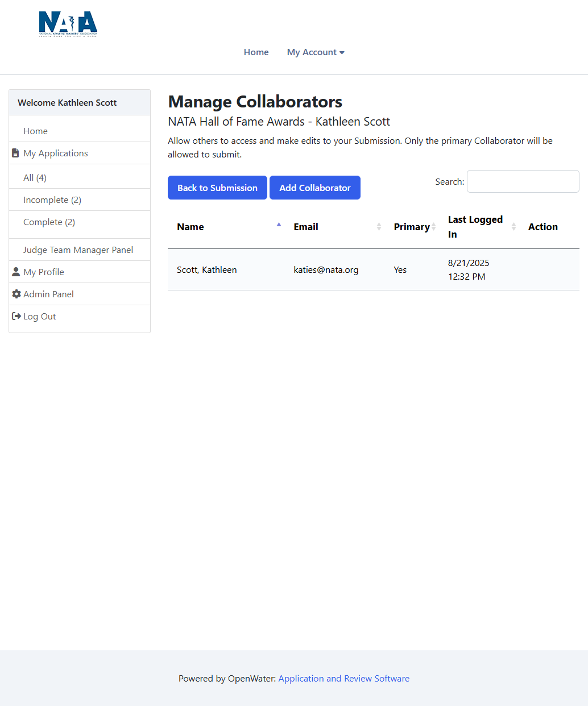
Task: Click the person icon beside My Profile
Action: pos(16,272)
